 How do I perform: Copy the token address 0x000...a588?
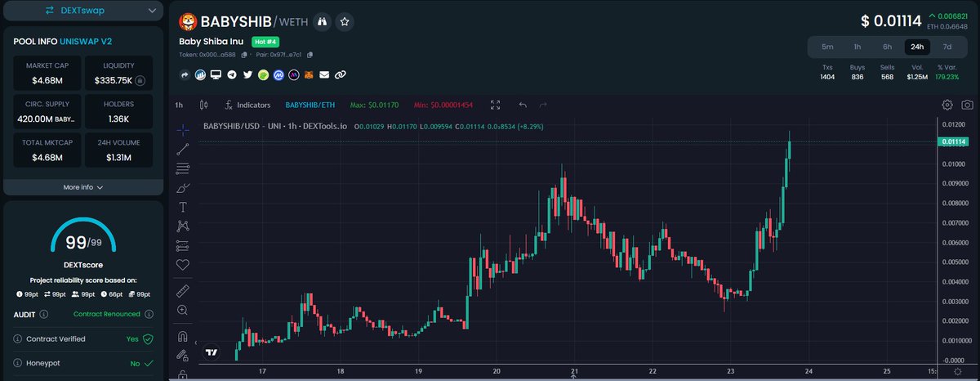(x=244, y=55)
